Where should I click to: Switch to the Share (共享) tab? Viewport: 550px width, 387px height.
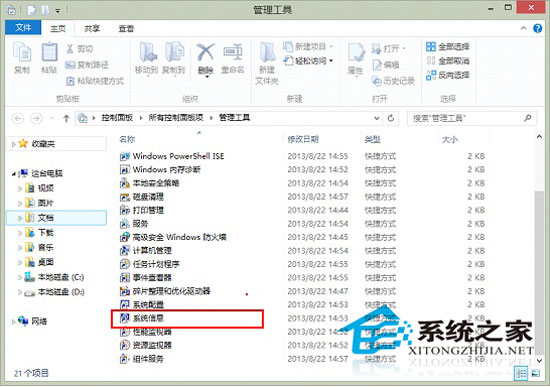[92, 28]
